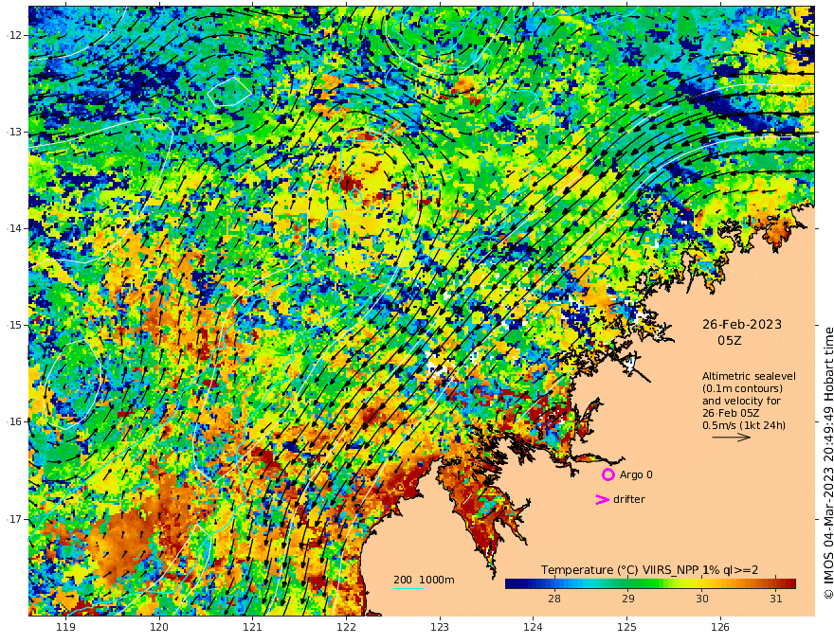Click the longitude '119' axis label
This screenshot has height=644, width=834.
(65, 628)
